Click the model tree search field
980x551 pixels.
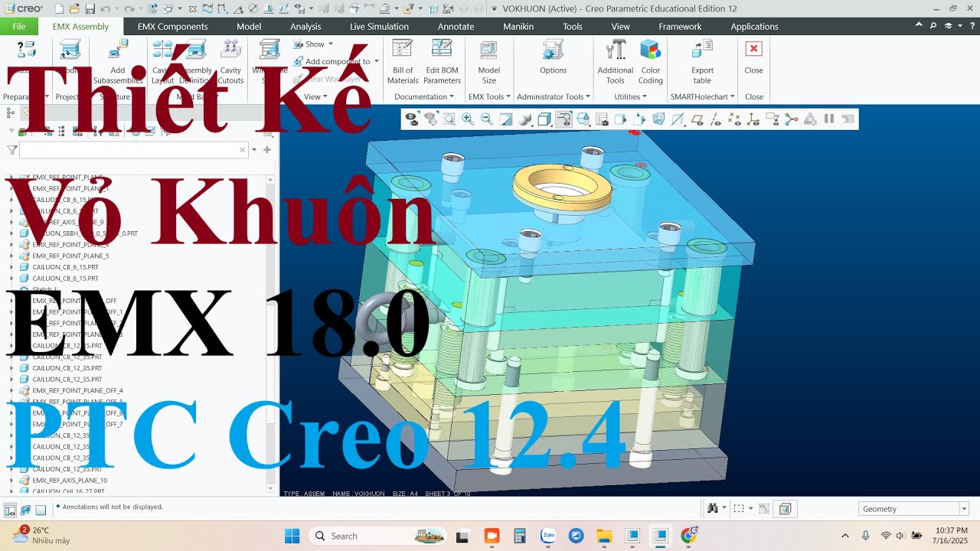coord(134,150)
